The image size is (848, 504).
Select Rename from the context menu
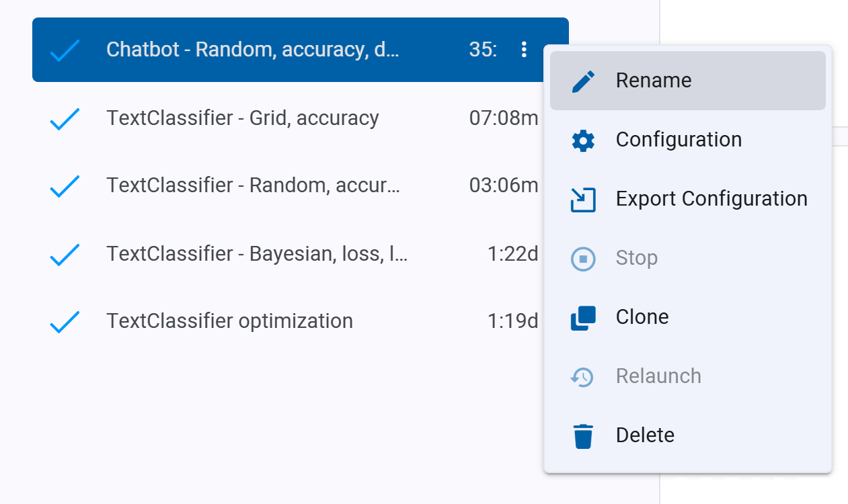click(x=652, y=80)
